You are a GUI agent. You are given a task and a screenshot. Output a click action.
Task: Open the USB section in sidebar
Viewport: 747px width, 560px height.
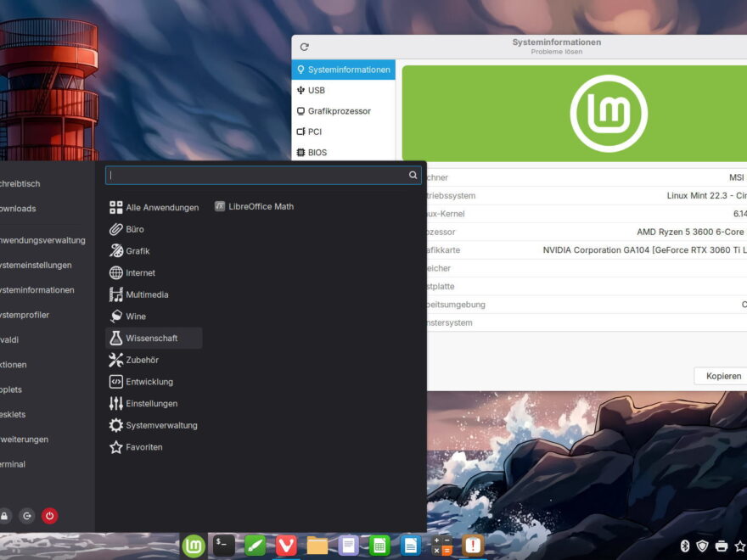316,90
